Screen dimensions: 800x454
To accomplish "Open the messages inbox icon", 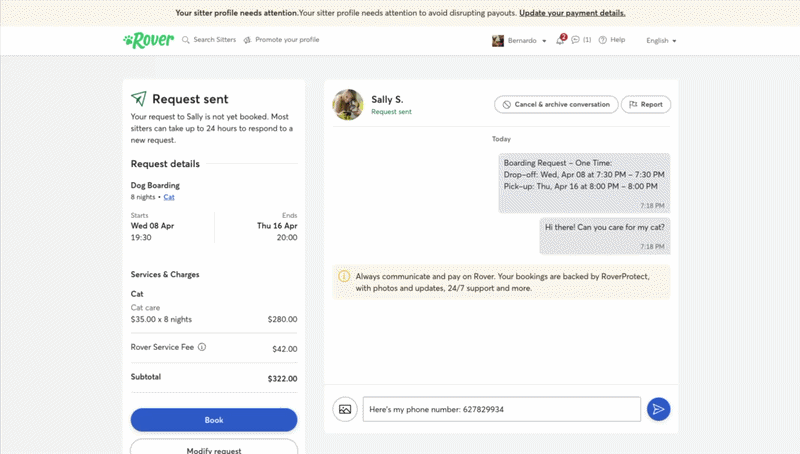I will (576, 40).
